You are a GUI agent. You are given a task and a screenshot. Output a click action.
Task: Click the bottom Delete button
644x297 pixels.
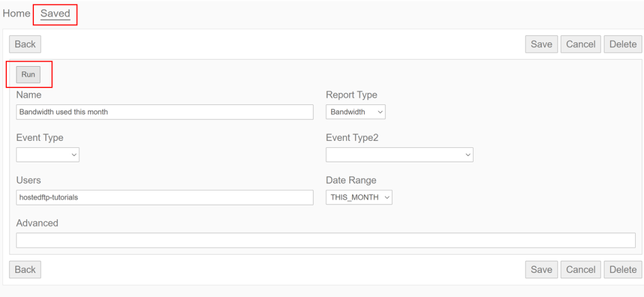tap(623, 269)
